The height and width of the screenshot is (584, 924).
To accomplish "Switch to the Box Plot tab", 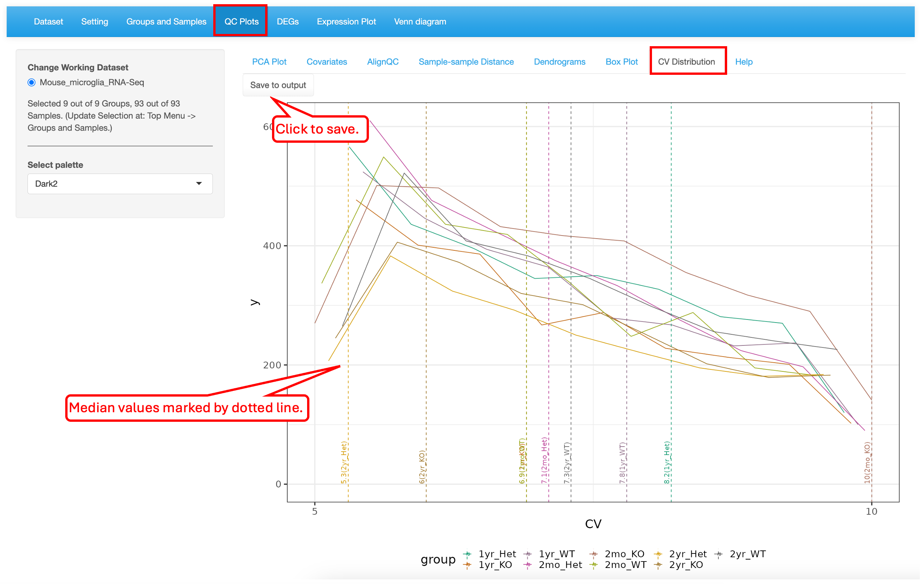I will click(x=621, y=62).
